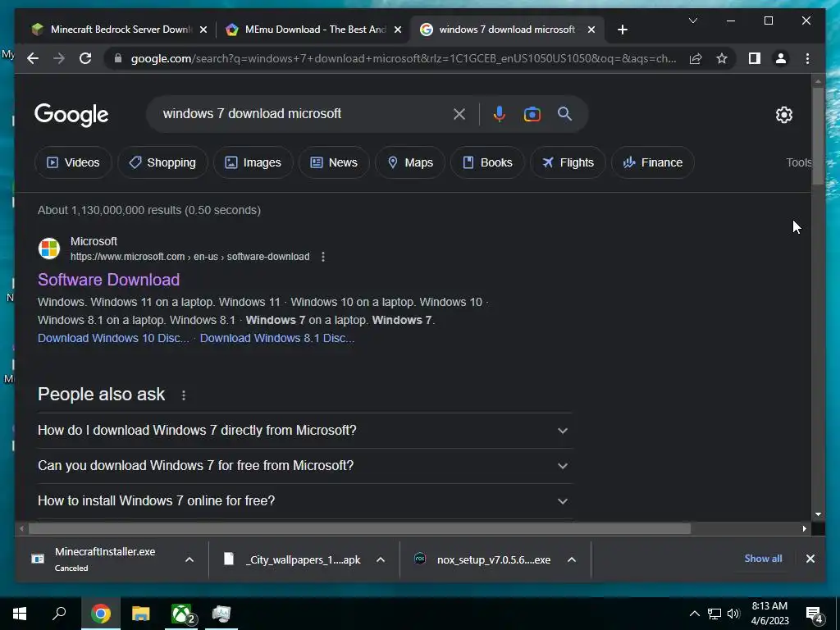
Task: Filter results by Finance
Action: pos(652,162)
